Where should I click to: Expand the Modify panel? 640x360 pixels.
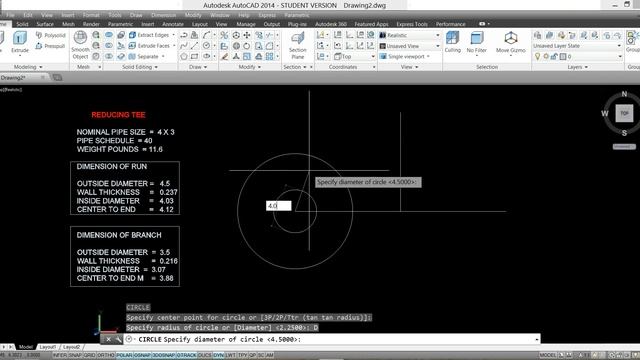[249, 67]
